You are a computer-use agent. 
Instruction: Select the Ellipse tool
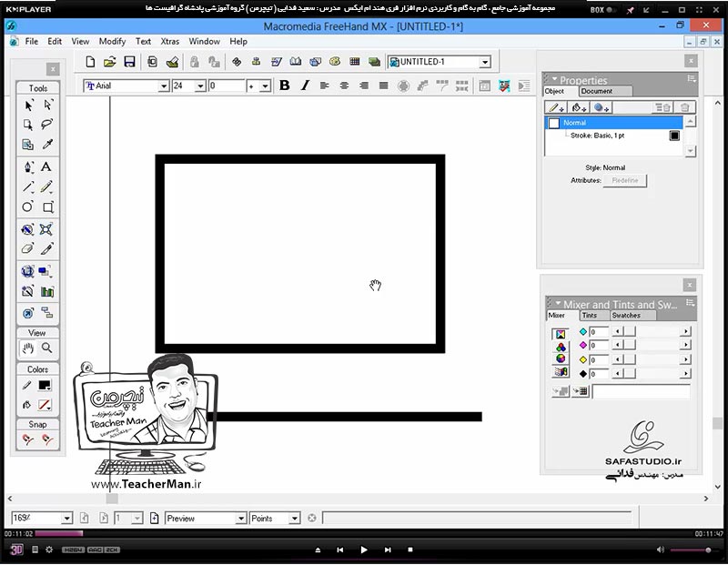(x=28, y=207)
